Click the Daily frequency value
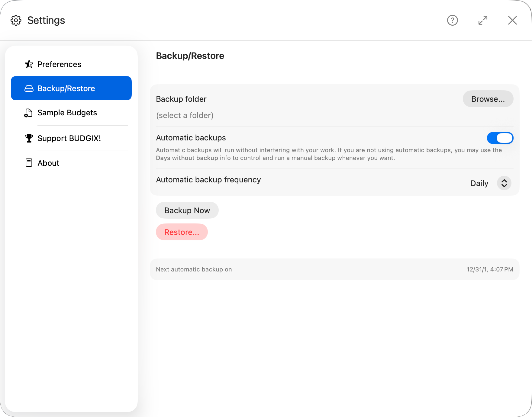 479,183
